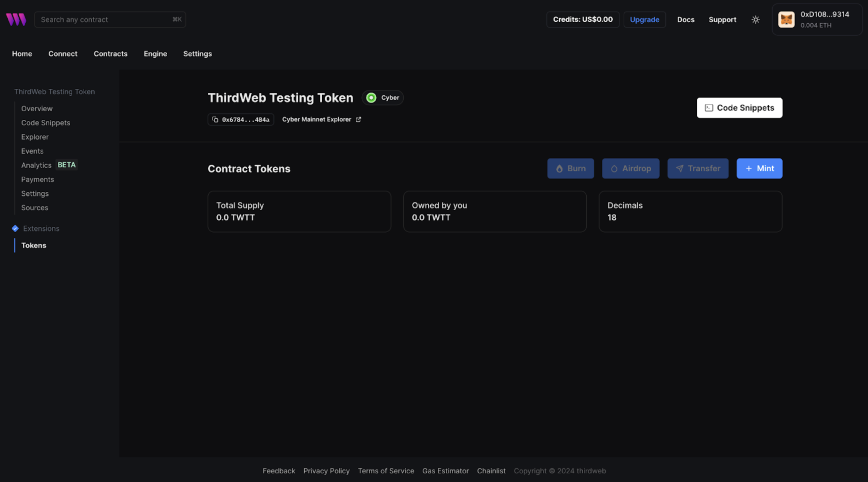Focus the Search any contract field

110,19
